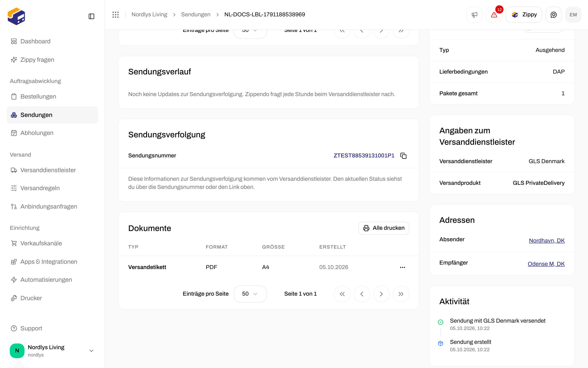Click activity entry Sendung erstellt

tap(470, 342)
